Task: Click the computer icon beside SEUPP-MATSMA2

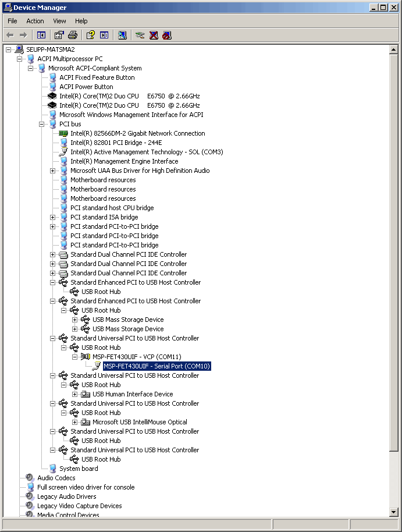Action: click(19, 49)
